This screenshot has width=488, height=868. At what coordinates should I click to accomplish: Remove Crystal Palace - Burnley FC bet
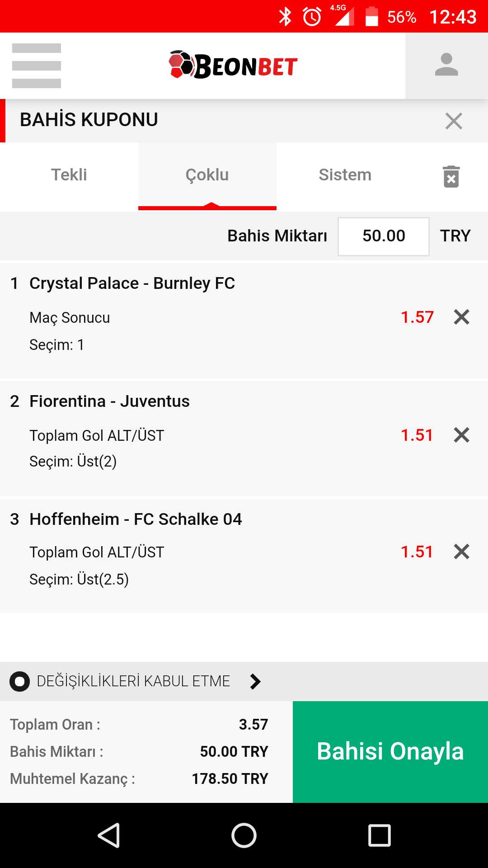click(x=461, y=317)
